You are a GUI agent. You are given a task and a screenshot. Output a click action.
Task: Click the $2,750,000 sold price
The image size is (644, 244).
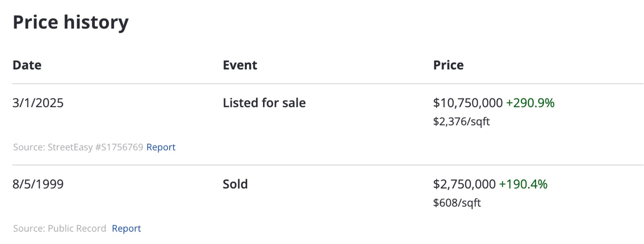pyautogui.click(x=464, y=184)
